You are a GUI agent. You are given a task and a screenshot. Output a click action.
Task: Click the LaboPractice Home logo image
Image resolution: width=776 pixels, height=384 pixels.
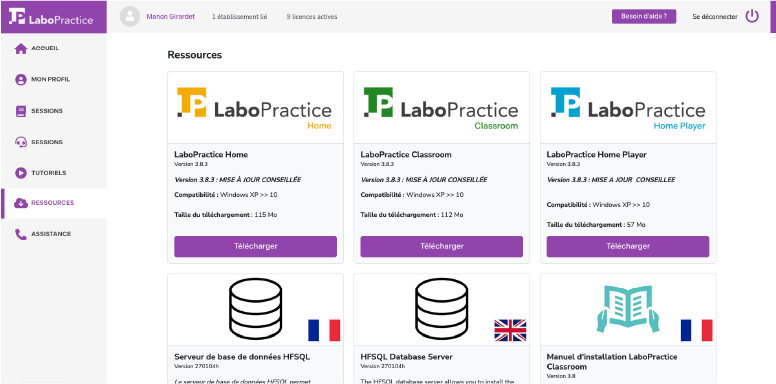pos(254,109)
